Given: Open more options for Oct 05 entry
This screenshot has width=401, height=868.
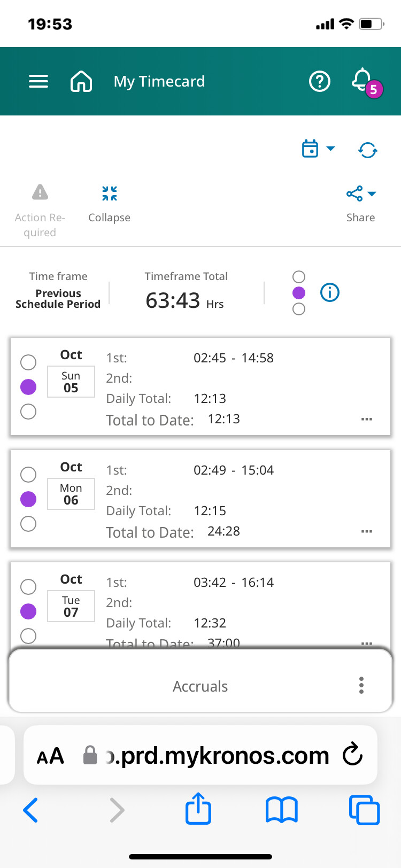Looking at the screenshot, I should coord(367,419).
